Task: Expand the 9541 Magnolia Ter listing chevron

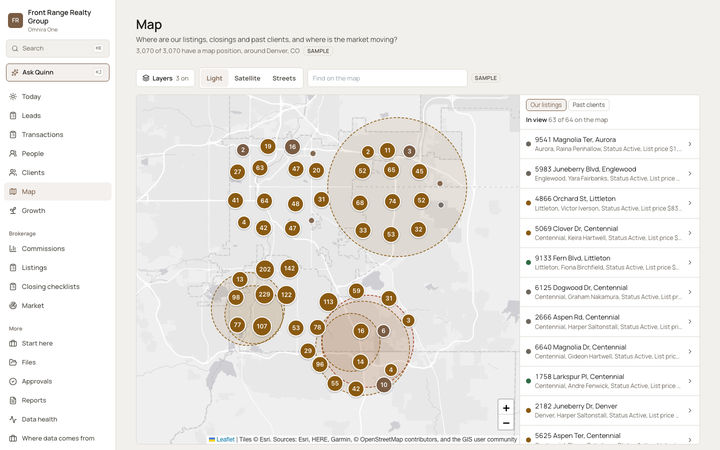Action: [690, 144]
